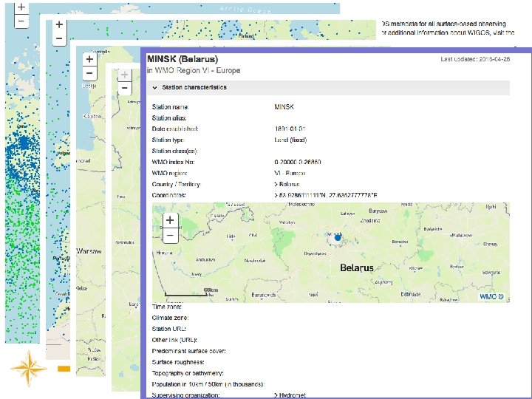Click the WMO attribution on the map
The height and width of the screenshot is (399, 532).
tap(491, 296)
